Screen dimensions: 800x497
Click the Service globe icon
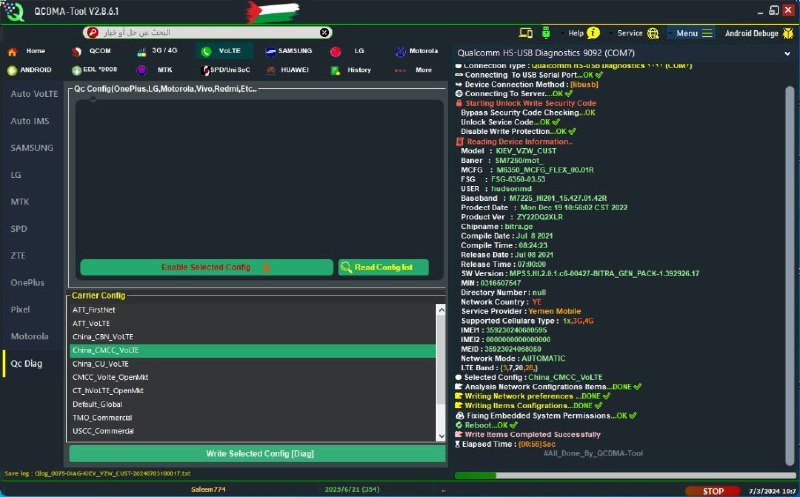653,33
